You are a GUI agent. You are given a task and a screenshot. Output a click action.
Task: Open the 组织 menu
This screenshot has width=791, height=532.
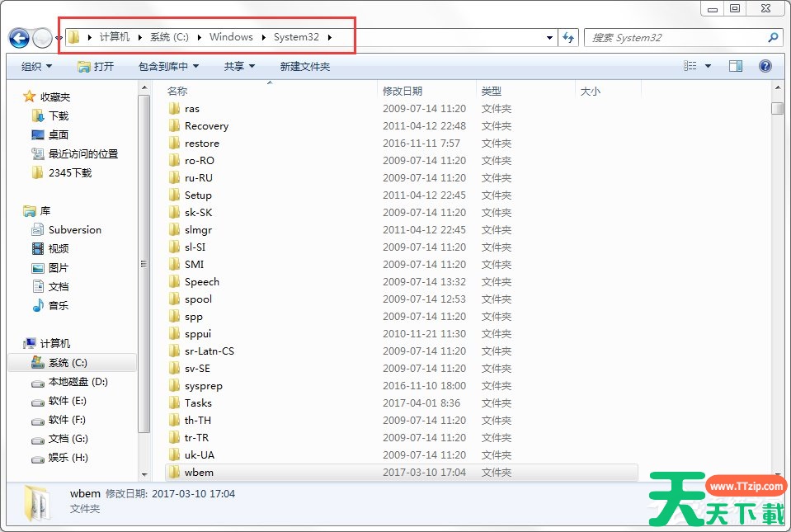click(x=36, y=66)
